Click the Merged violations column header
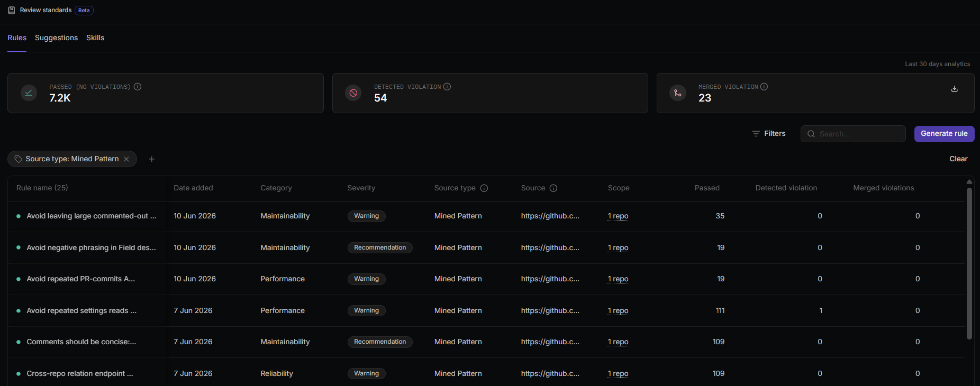Image resolution: width=980 pixels, height=386 pixels. click(x=884, y=188)
